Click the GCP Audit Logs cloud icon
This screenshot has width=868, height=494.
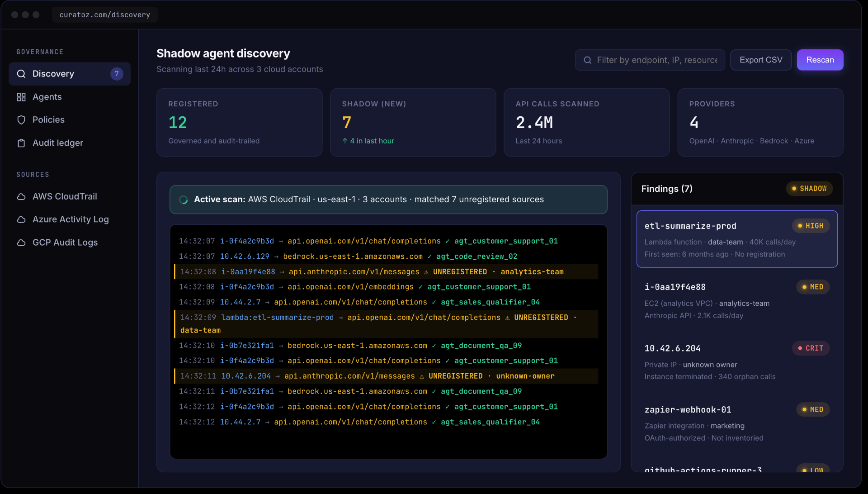coord(21,242)
